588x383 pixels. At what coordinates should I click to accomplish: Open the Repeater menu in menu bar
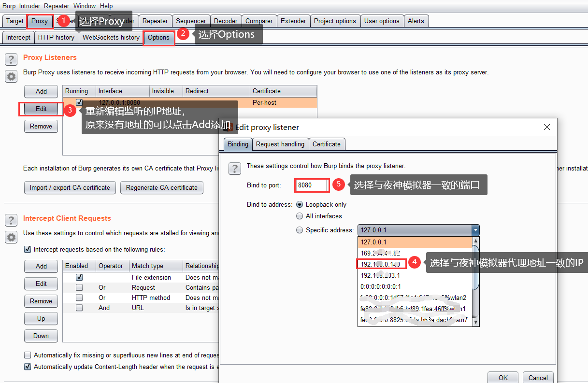(57, 6)
